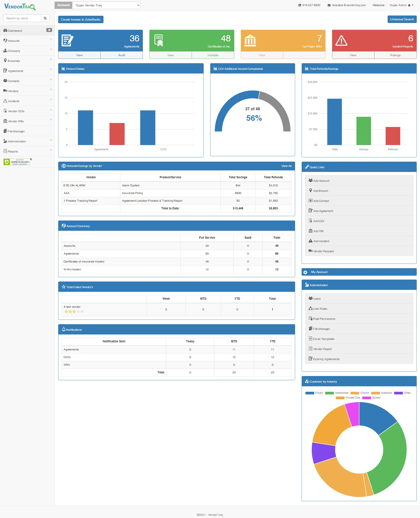Click the Add Branch pin icon
This screenshot has width=420, height=518.
(310, 190)
